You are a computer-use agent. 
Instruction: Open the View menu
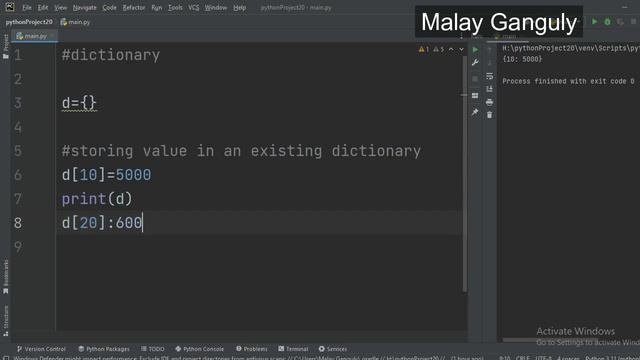(x=60, y=7)
